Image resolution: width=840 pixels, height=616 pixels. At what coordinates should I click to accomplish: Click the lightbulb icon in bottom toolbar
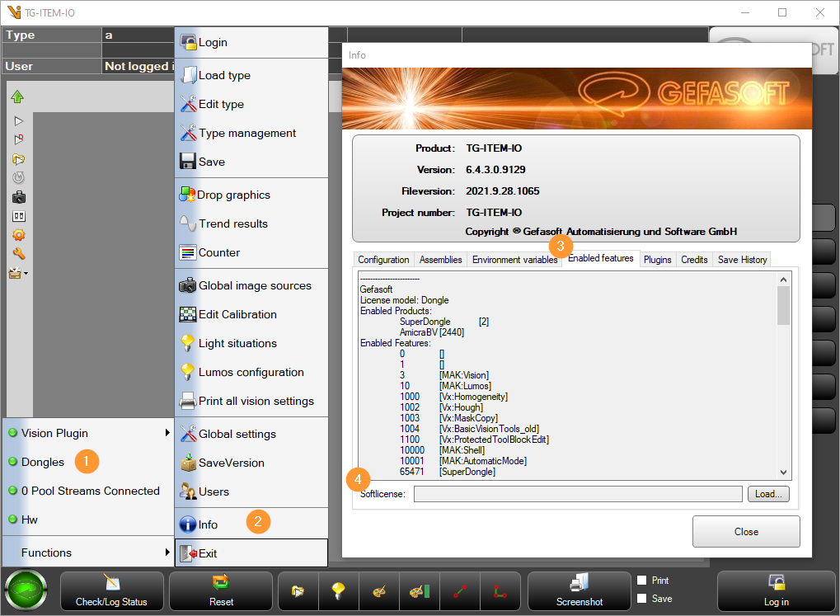[338, 590]
